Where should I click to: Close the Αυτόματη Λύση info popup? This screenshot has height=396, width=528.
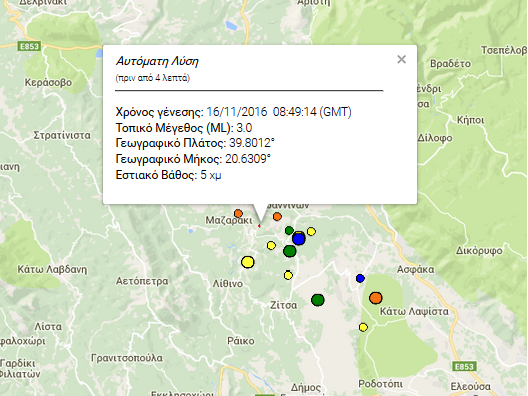tap(401, 60)
